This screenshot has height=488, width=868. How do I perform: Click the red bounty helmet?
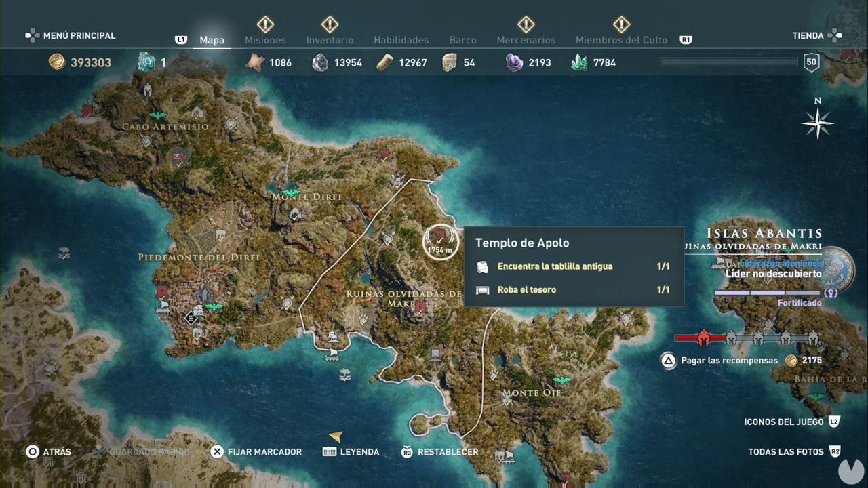click(x=704, y=337)
